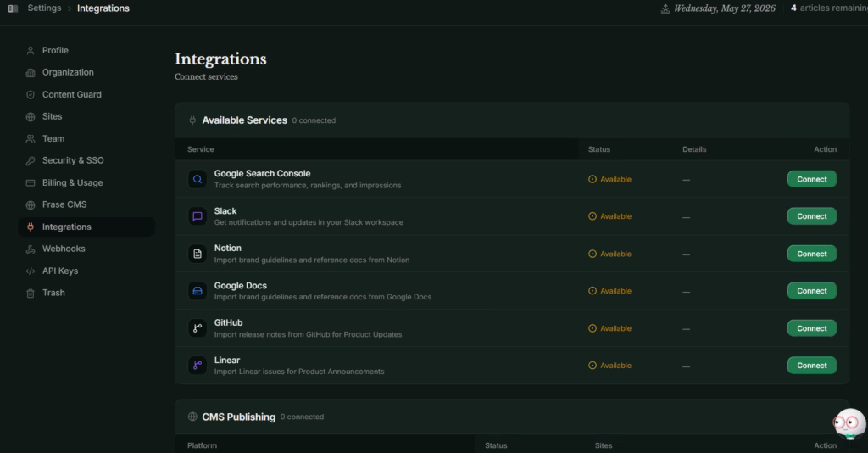Click Available status icon for Google Search Console
The width and height of the screenshot is (868, 453).
tap(593, 180)
